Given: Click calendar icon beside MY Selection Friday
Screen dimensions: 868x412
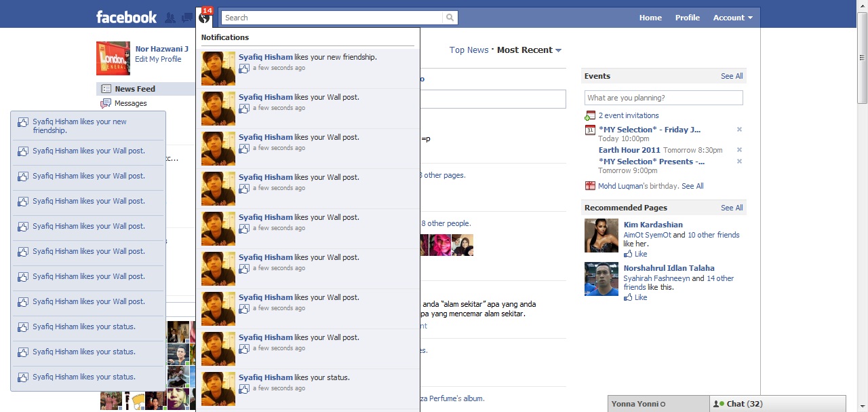Looking at the screenshot, I should (x=590, y=130).
